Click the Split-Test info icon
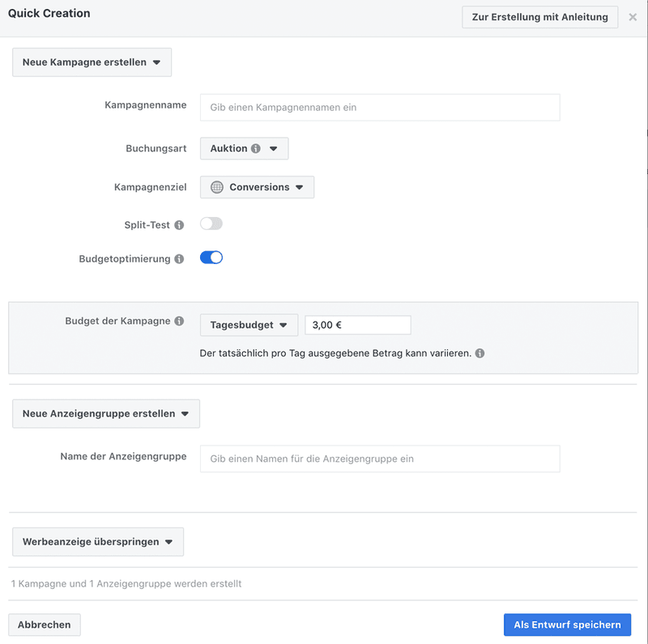Image resolution: width=648 pixels, height=644 pixels. tap(179, 225)
